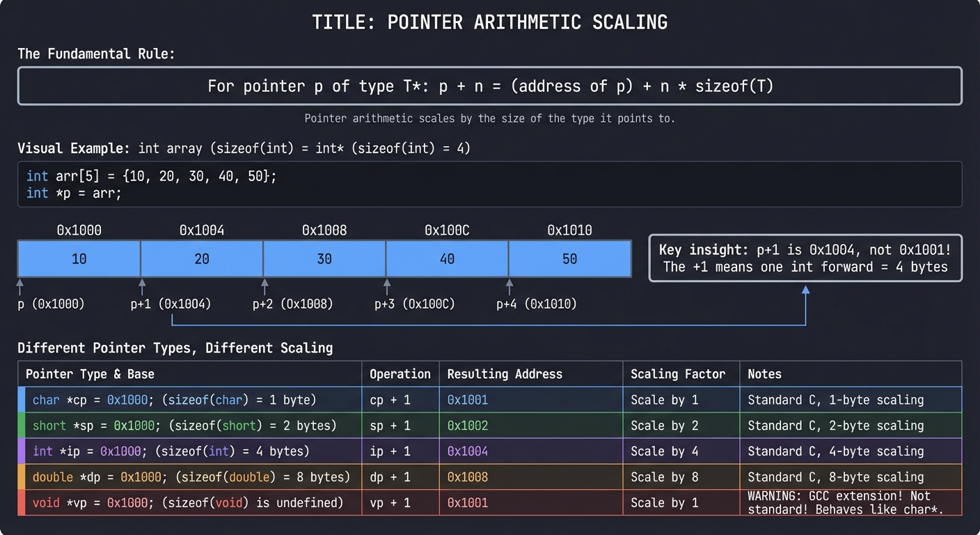Viewport: 980px width, 535px height.
Task: Expand the Key insight callout box
Action: [805, 259]
